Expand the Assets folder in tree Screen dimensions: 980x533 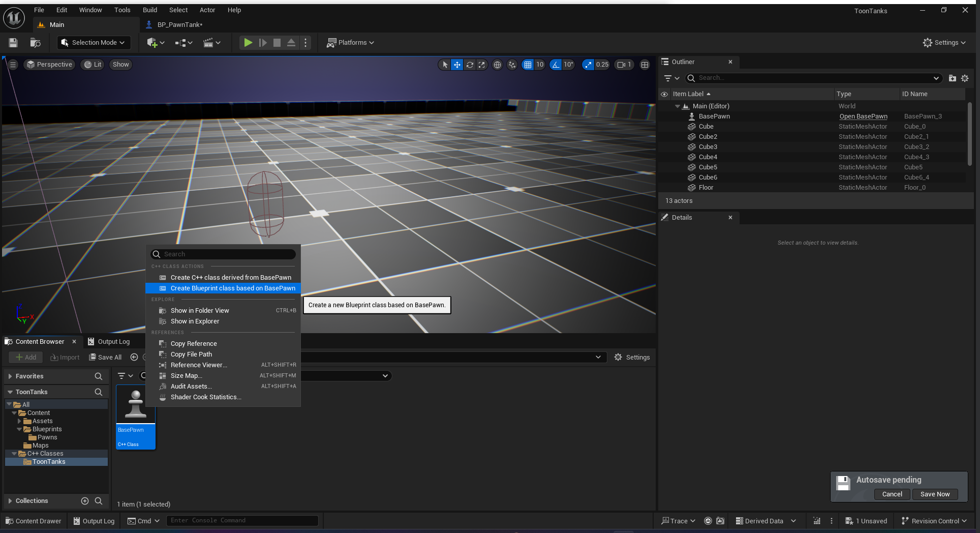point(19,421)
